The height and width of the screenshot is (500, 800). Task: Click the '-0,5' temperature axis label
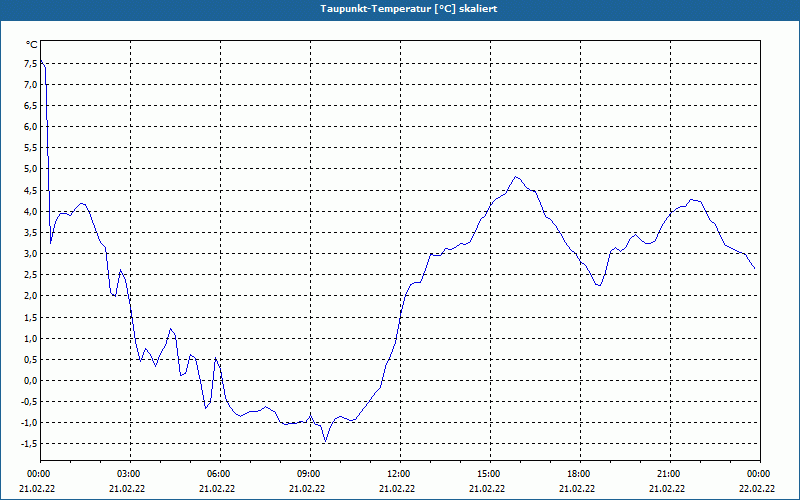29,402
